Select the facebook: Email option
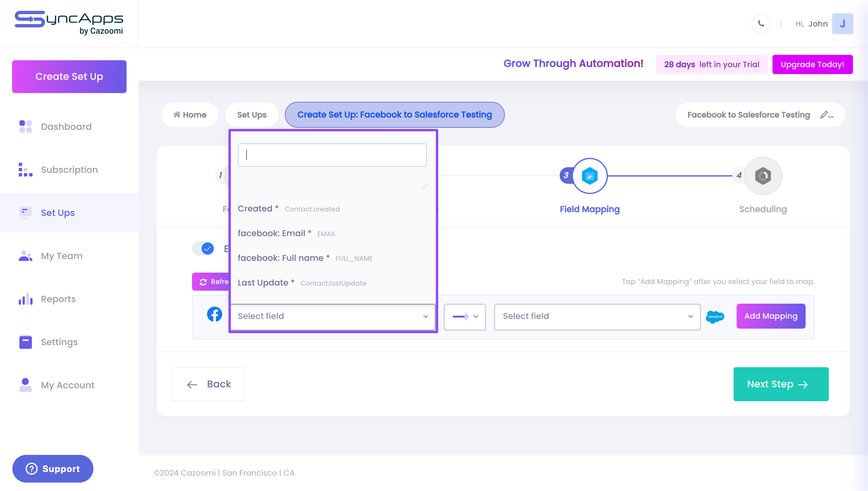868x491 pixels. point(333,233)
